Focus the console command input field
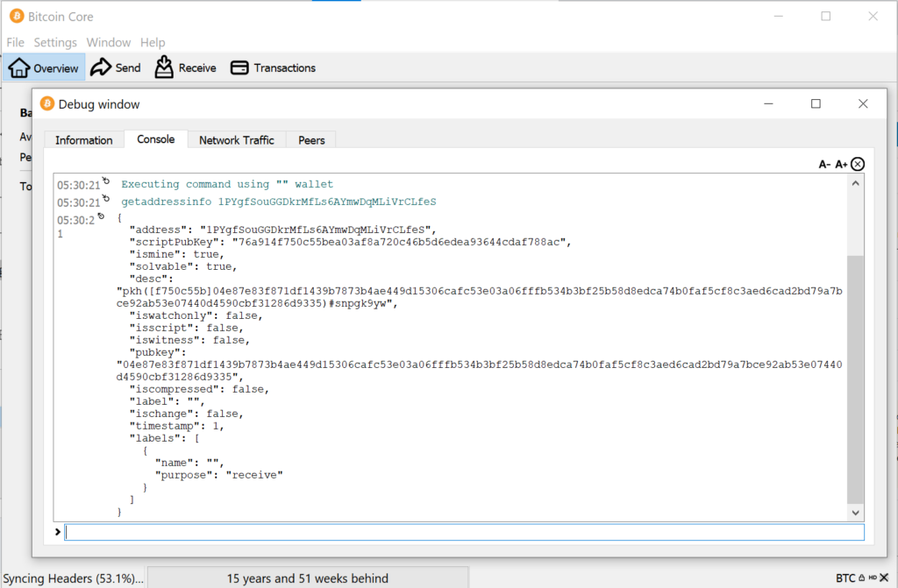This screenshot has width=898, height=588. click(x=464, y=532)
